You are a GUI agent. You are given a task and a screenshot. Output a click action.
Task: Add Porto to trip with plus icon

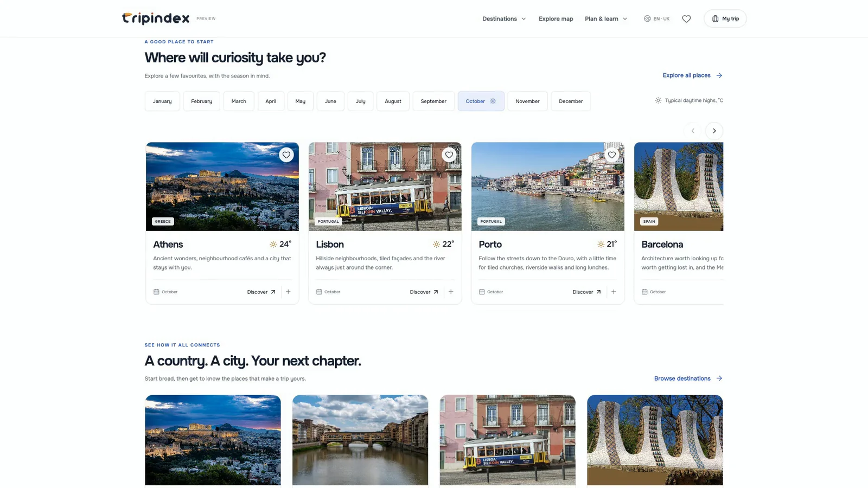pos(614,292)
